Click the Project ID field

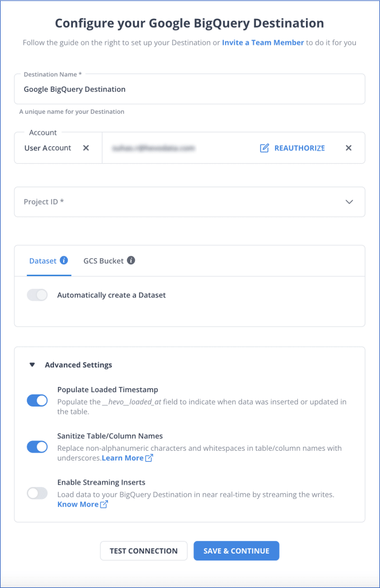point(189,202)
